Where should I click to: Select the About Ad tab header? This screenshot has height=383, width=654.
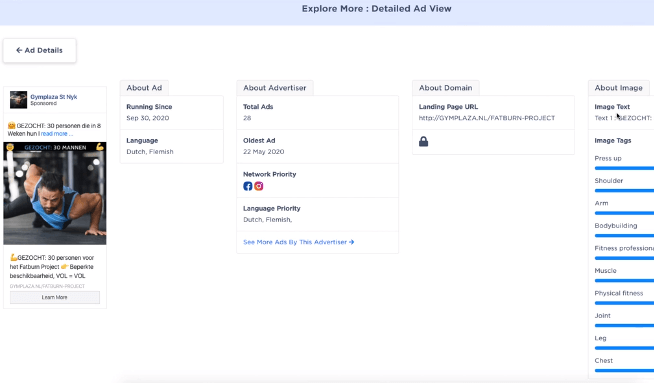144,88
